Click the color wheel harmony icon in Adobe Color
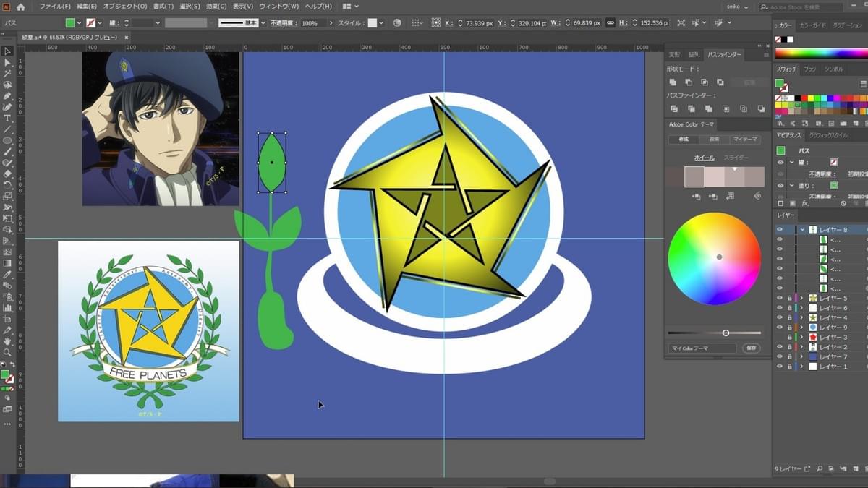 coord(757,196)
